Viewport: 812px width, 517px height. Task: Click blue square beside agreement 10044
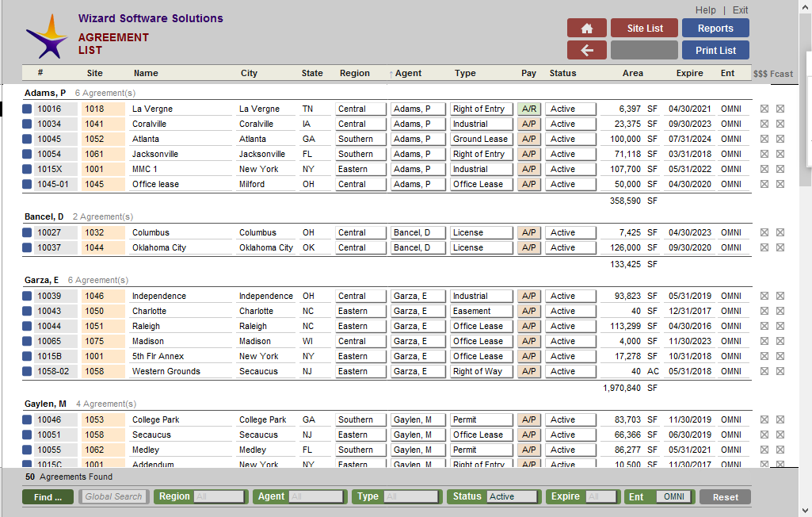coord(27,326)
